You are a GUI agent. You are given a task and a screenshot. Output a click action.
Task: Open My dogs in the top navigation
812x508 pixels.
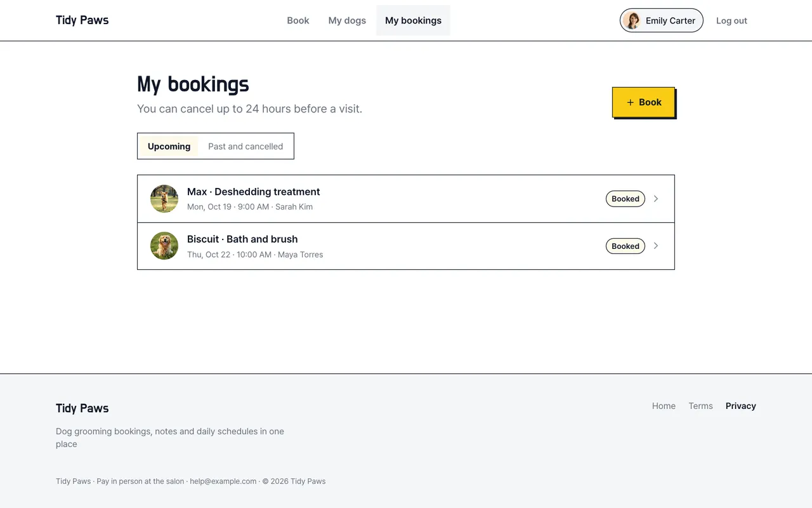pyautogui.click(x=347, y=20)
